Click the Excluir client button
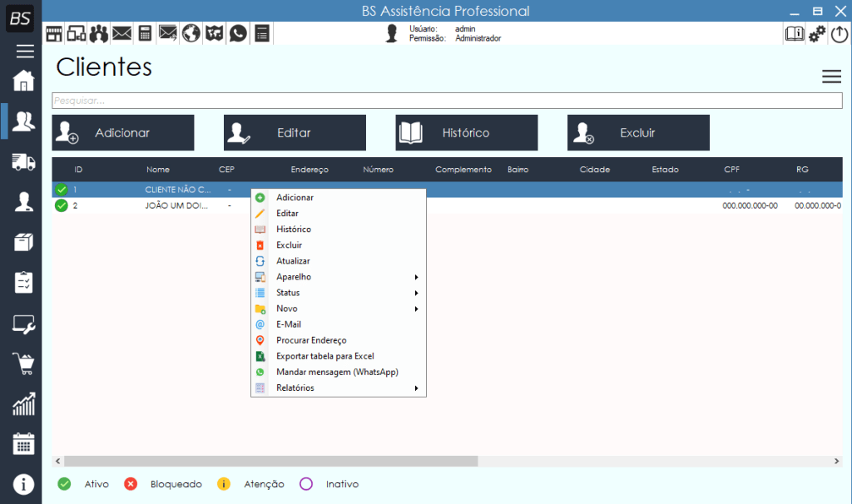Image resolution: width=852 pixels, height=504 pixels. (638, 133)
